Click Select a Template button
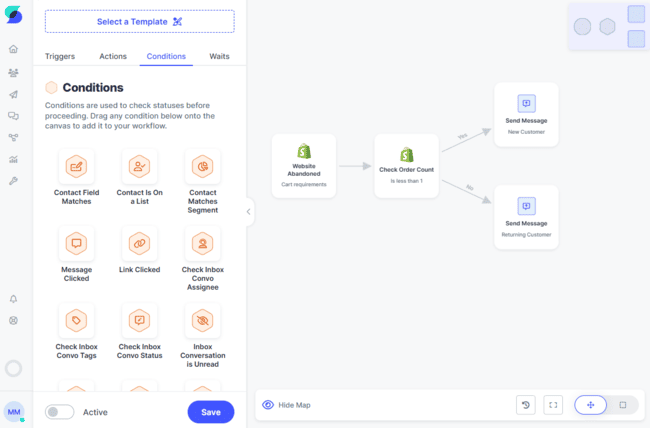Viewport: 650px width, 428px height. click(x=140, y=22)
